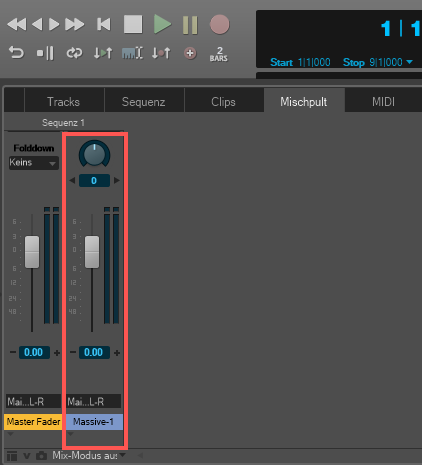Click the curved return-arrow auto-rewind icon
Screen dimensions: 422x465
pyautogui.click(x=16, y=53)
